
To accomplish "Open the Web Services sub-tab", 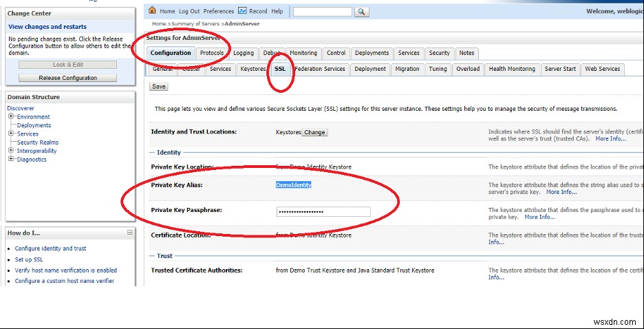I will point(603,69).
